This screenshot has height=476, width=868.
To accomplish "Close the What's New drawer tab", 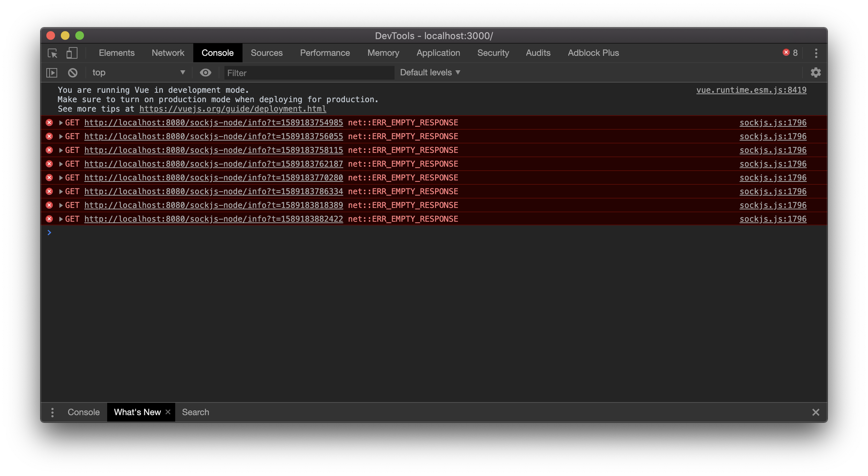I will click(x=168, y=412).
